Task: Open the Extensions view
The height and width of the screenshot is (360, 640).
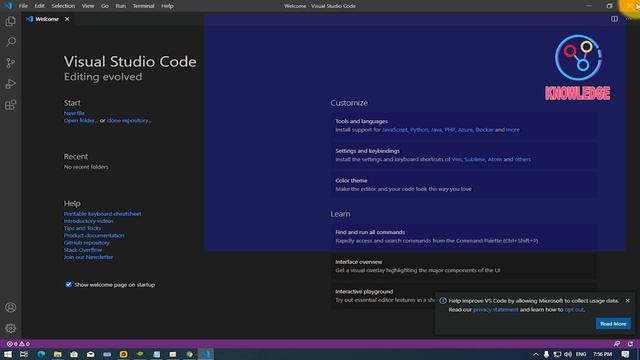Action: click(x=11, y=105)
